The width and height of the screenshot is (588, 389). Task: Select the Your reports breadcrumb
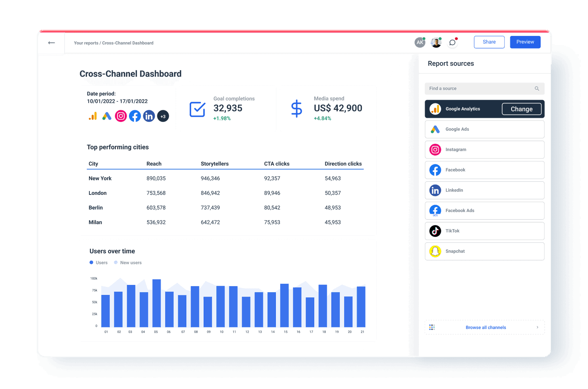tap(86, 43)
